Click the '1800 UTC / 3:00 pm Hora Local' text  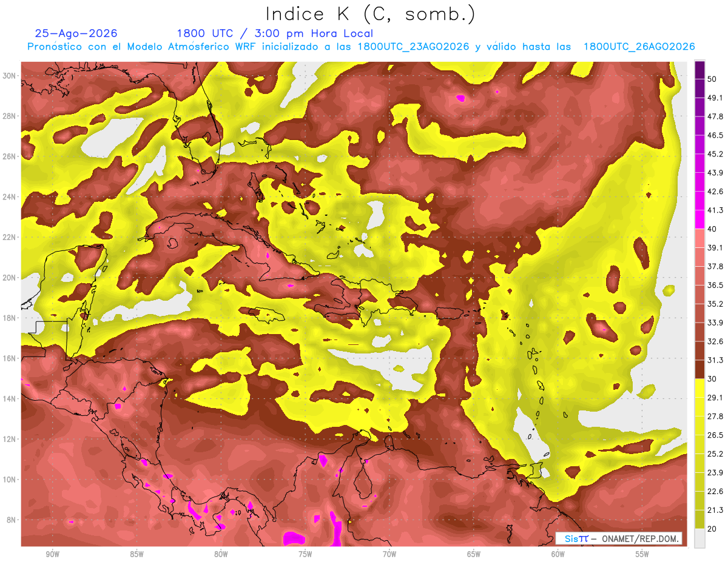point(275,33)
